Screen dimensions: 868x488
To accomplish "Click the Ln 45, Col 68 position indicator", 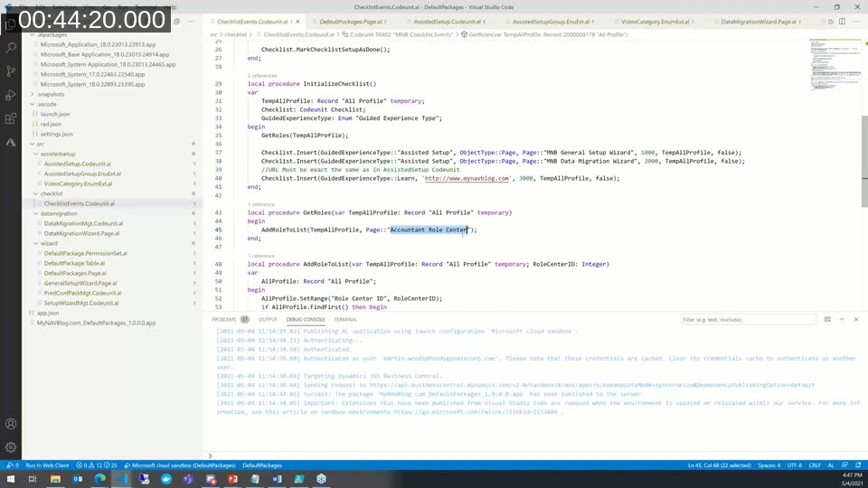I will [x=719, y=465].
